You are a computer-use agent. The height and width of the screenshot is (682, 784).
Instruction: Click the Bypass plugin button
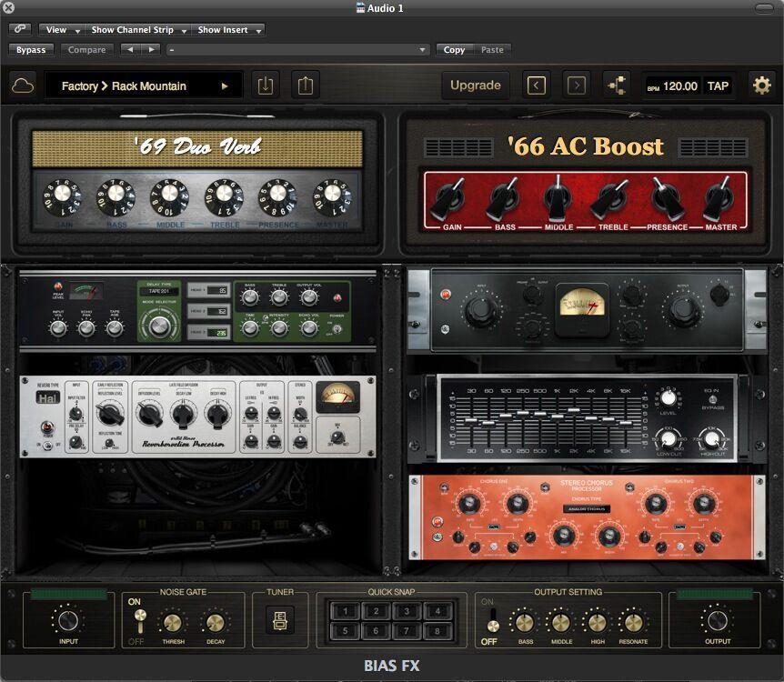31,49
